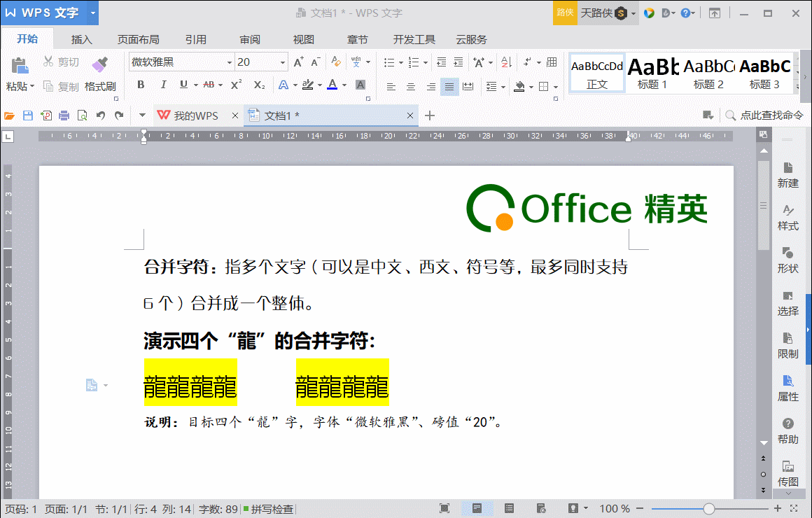The width and height of the screenshot is (812, 518).
Task: Toggle Italic formatting
Action: click(x=163, y=85)
